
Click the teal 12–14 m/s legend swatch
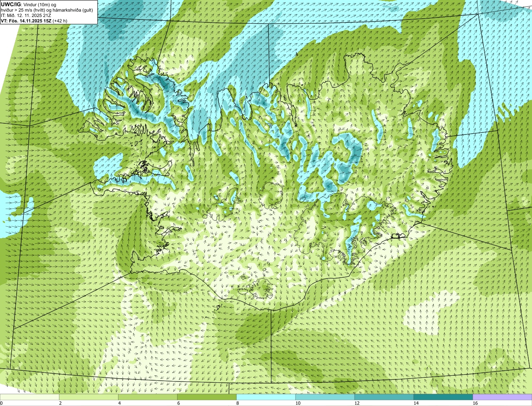384,397
